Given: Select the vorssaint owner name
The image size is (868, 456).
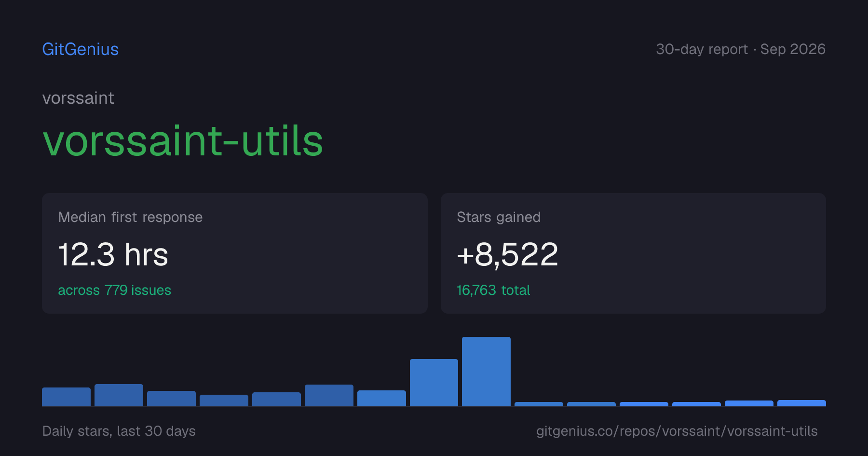Looking at the screenshot, I should pyautogui.click(x=78, y=98).
